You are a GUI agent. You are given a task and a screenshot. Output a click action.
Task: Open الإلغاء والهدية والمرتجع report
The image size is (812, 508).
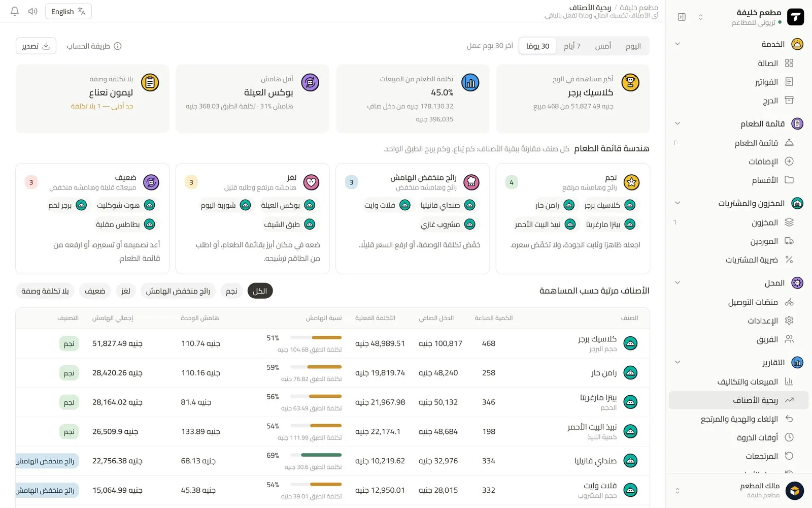point(738,419)
